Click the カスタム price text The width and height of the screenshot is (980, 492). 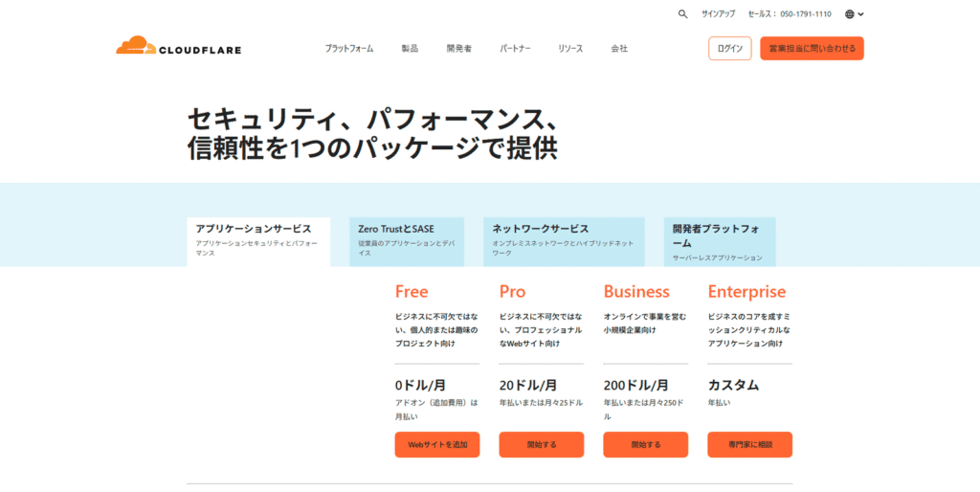coord(733,385)
